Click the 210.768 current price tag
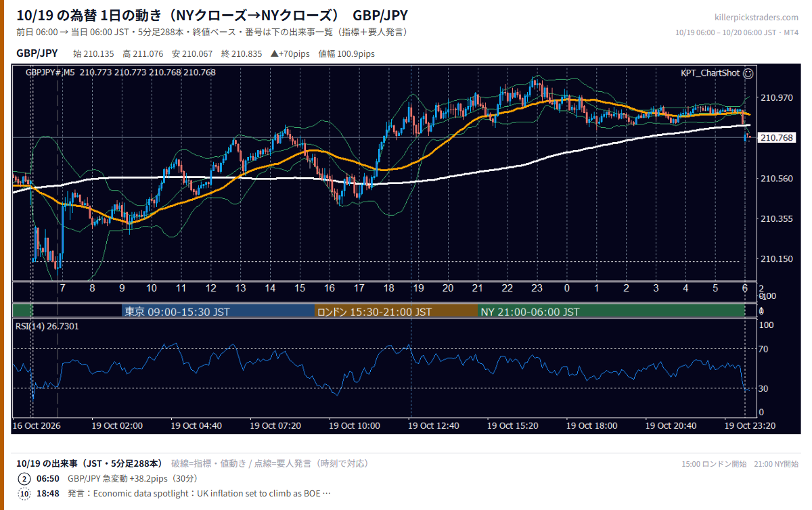 (x=777, y=138)
